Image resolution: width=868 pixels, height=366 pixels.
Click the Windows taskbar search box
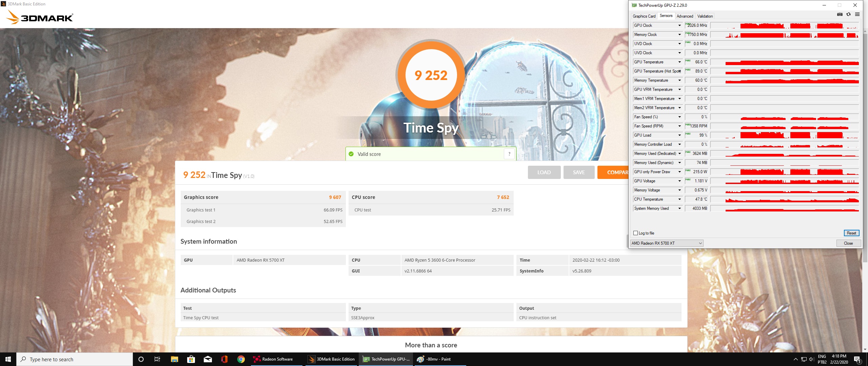(x=75, y=359)
